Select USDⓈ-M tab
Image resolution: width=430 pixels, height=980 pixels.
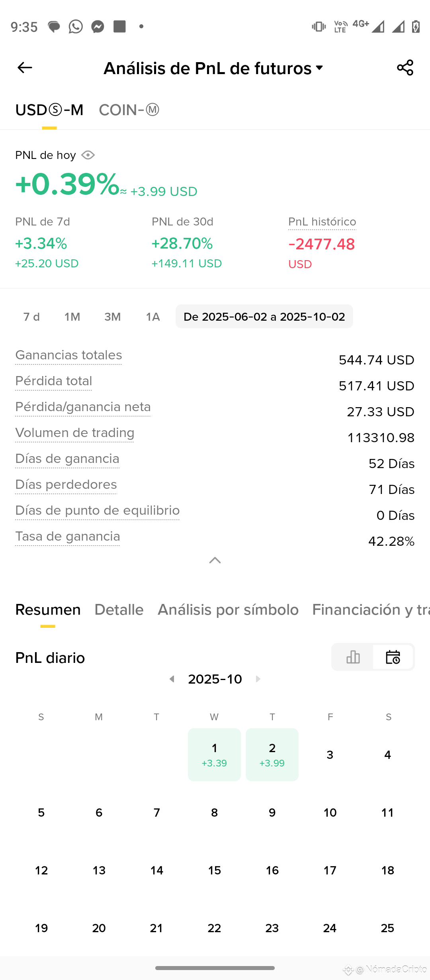click(x=49, y=110)
